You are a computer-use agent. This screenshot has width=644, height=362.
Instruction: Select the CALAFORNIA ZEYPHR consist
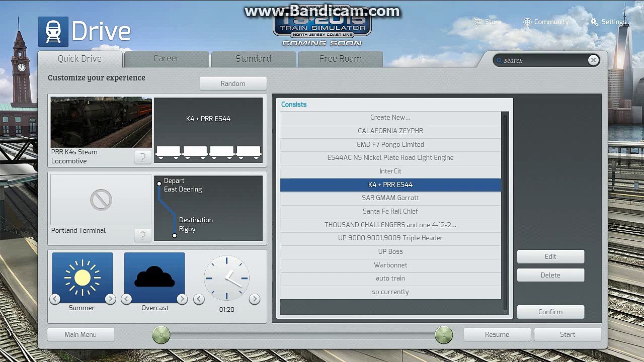click(390, 131)
